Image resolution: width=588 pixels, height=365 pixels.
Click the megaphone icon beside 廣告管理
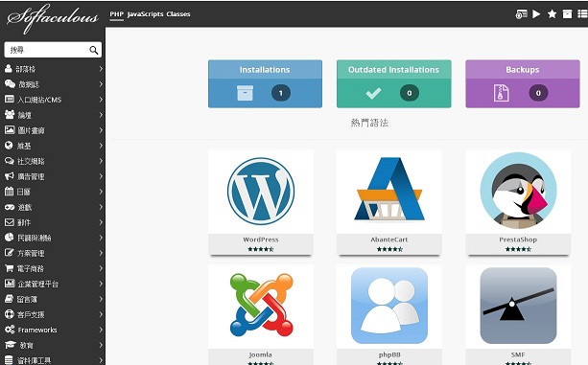[10, 176]
